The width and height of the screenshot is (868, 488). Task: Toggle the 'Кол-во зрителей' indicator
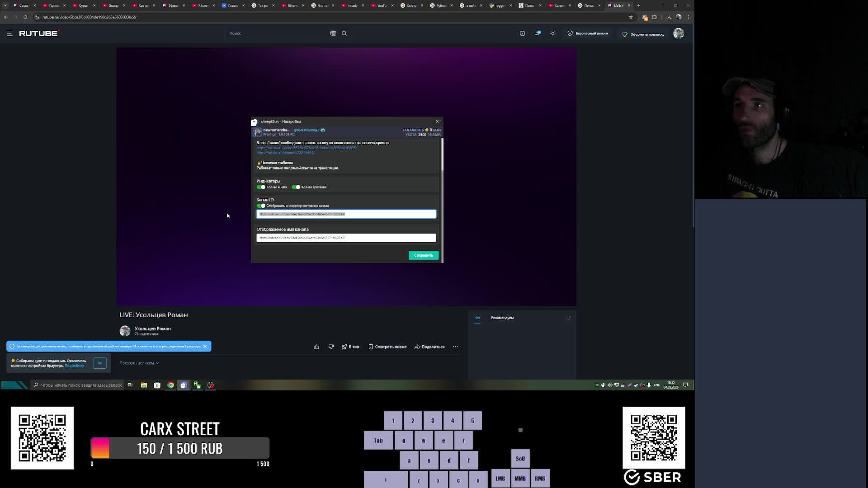(x=296, y=187)
